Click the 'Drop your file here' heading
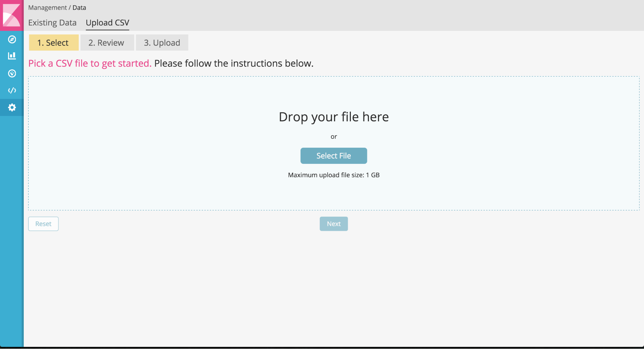This screenshot has width=644, height=349. pyautogui.click(x=333, y=117)
